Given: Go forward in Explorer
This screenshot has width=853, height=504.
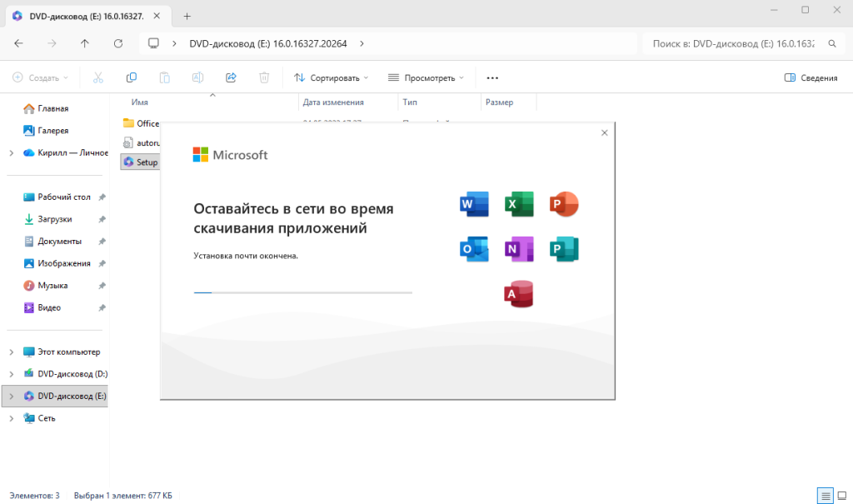Looking at the screenshot, I should (52, 43).
